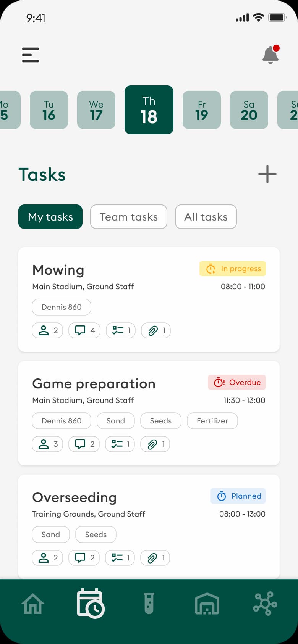Open the Home screen from the bottom navigation
The height and width of the screenshot is (644, 298).
32,604
